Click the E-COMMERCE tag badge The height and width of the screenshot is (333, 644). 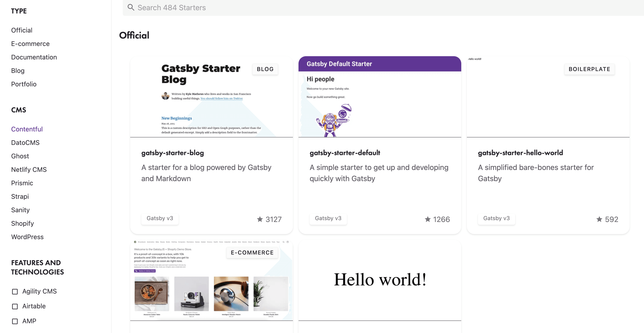[x=252, y=253]
